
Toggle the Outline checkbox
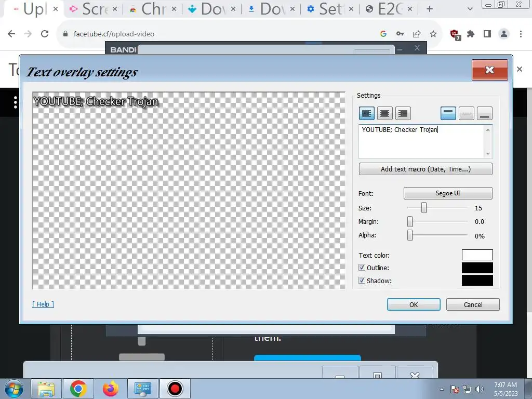point(362,268)
